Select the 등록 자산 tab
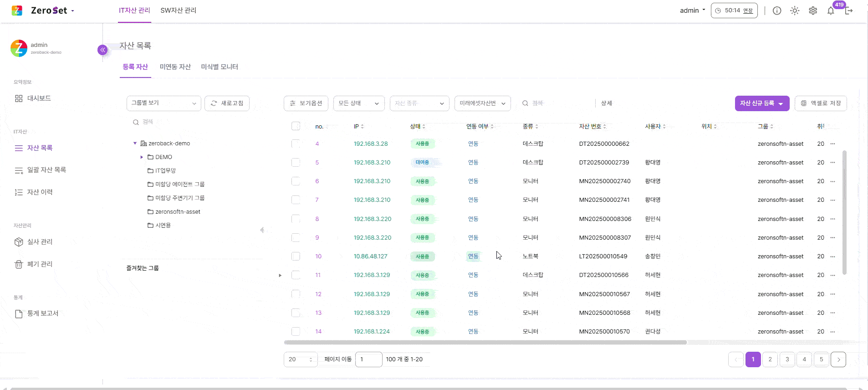Viewport: 868px width, 390px height. [x=135, y=67]
